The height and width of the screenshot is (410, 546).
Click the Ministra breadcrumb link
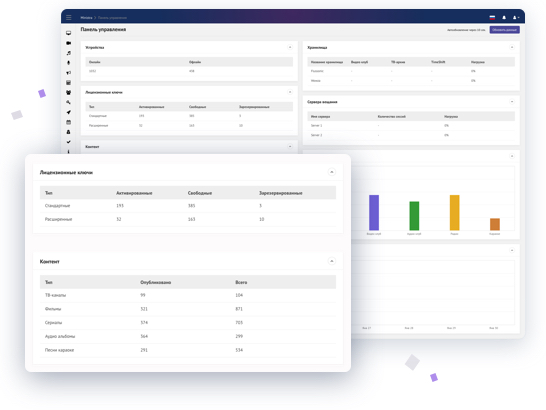[x=86, y=18]
